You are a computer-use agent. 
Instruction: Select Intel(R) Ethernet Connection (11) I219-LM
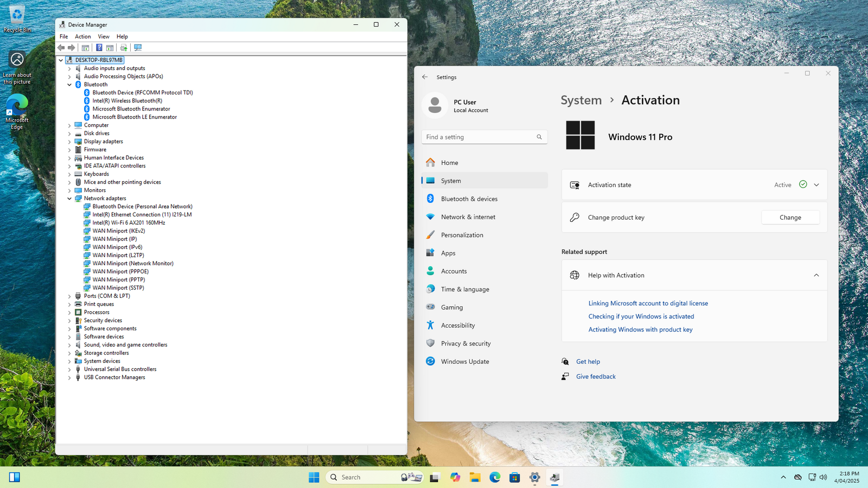click(x=142, y=215)
